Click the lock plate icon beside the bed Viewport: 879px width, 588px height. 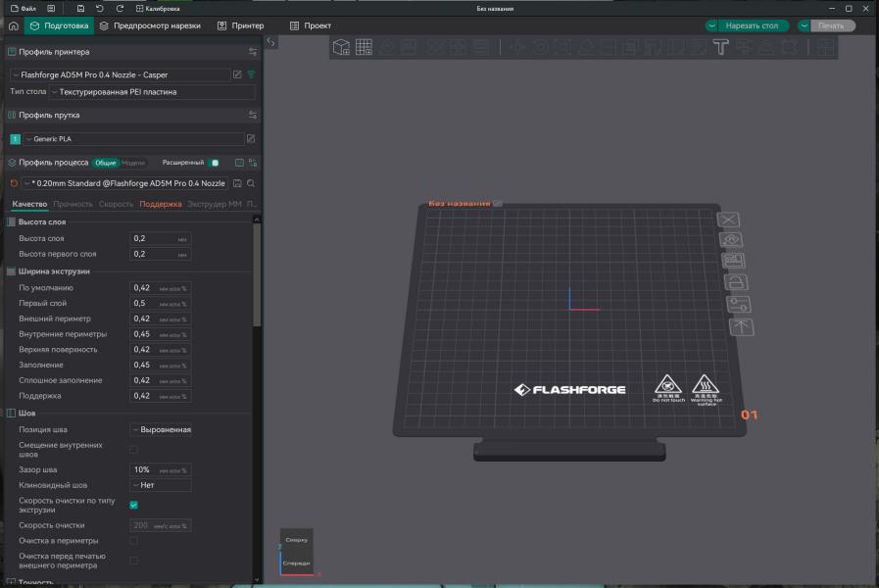[736, 282]
